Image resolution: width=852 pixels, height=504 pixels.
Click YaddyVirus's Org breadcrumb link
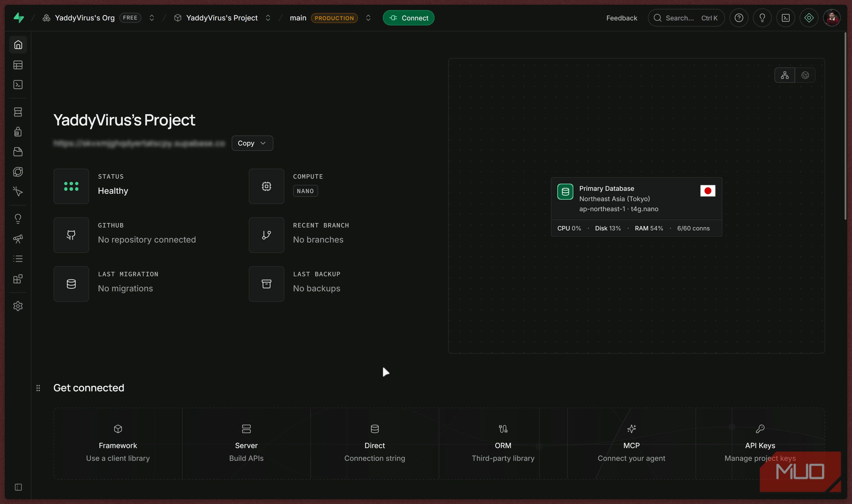click(85, 18)
